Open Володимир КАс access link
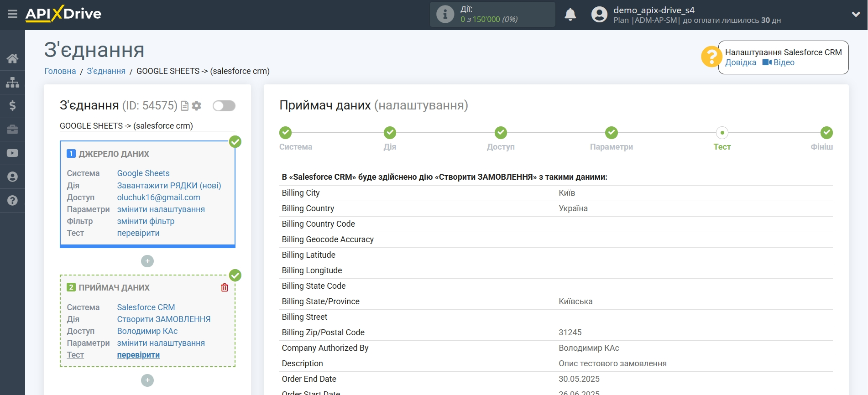The width and height of the screenshot is (868, 395). [x=147, y=331]
